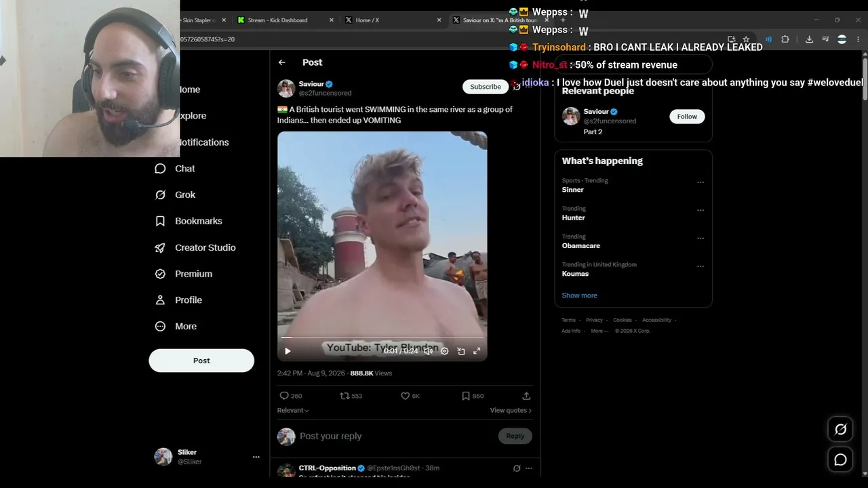
Task: Open Chrome extensions puzzle icon
Action: tap(785, 39)
